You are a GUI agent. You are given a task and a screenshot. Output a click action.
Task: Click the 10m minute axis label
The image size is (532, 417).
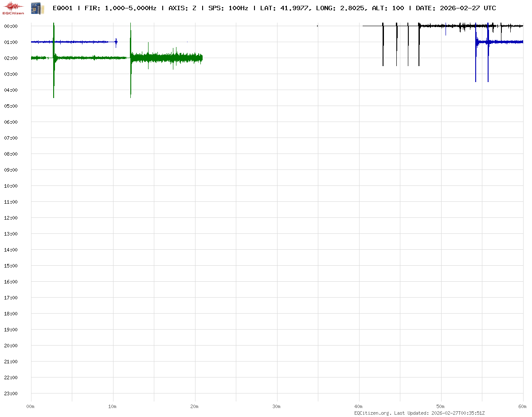(113, 406)
